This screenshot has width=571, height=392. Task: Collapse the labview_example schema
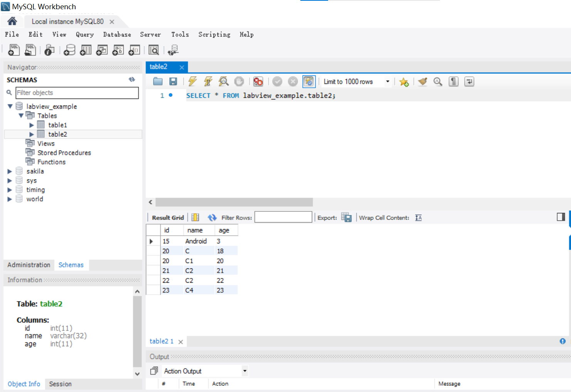tap(9, 106)
